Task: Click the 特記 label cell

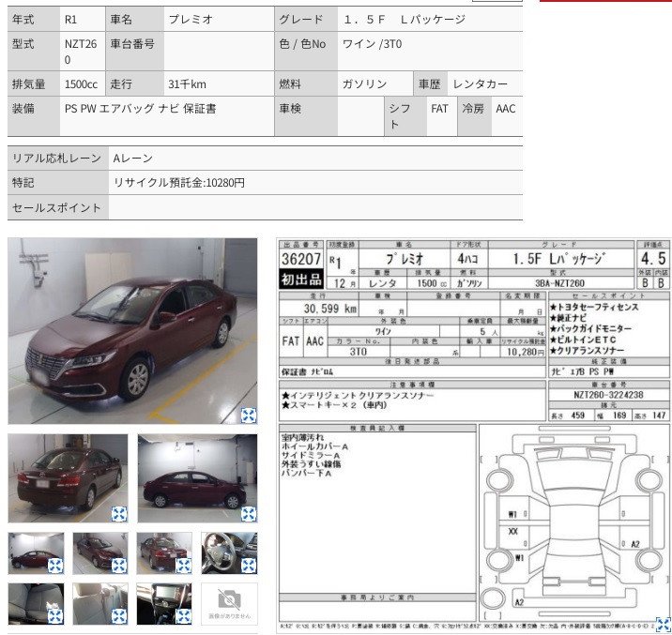Action: [58, 182]
